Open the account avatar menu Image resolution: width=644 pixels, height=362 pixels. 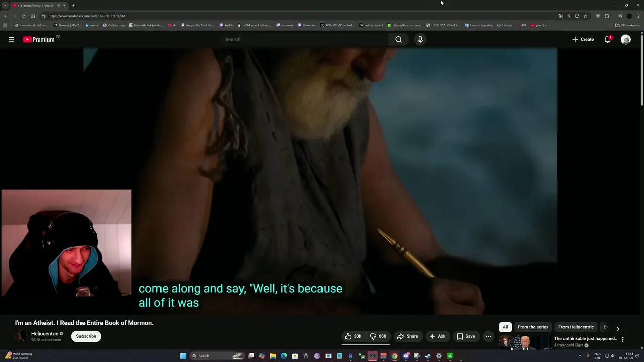point(626,39)
